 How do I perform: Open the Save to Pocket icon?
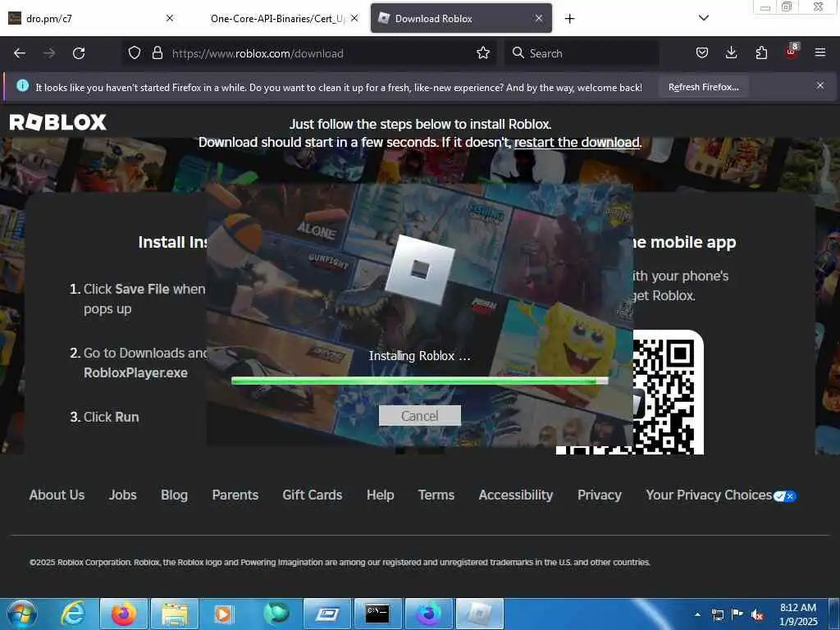702,53
